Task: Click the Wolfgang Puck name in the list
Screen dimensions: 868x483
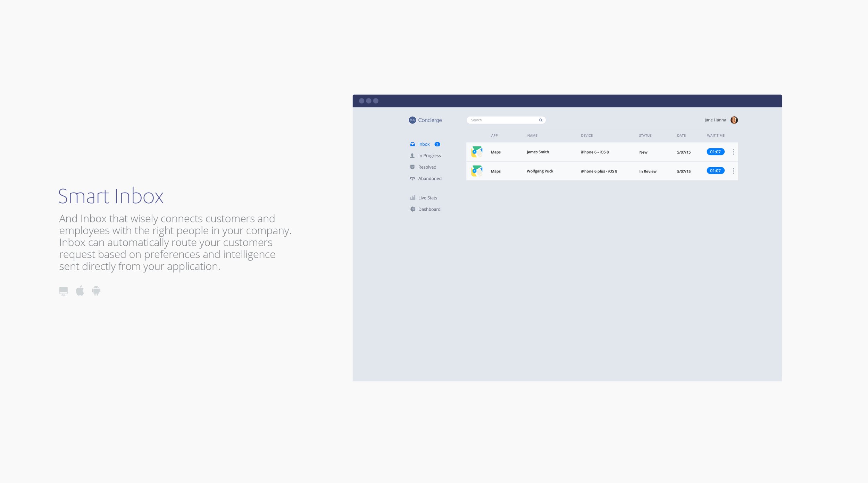Action: (540, 171)
